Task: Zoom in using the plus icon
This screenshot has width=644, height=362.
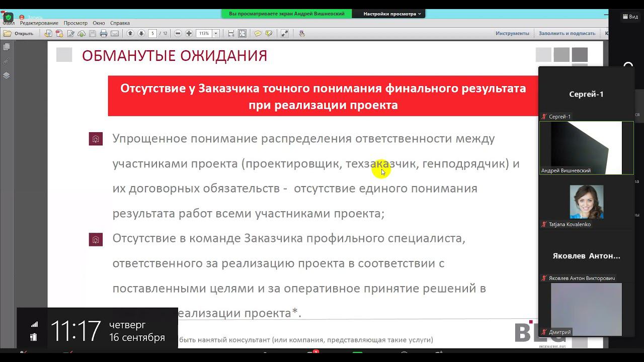Action: [x=189, y=34]
